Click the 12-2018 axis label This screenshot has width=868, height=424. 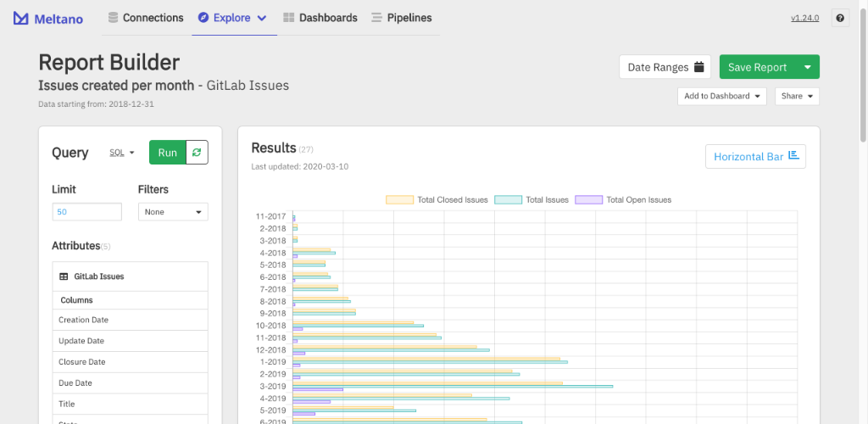[270, 350]
